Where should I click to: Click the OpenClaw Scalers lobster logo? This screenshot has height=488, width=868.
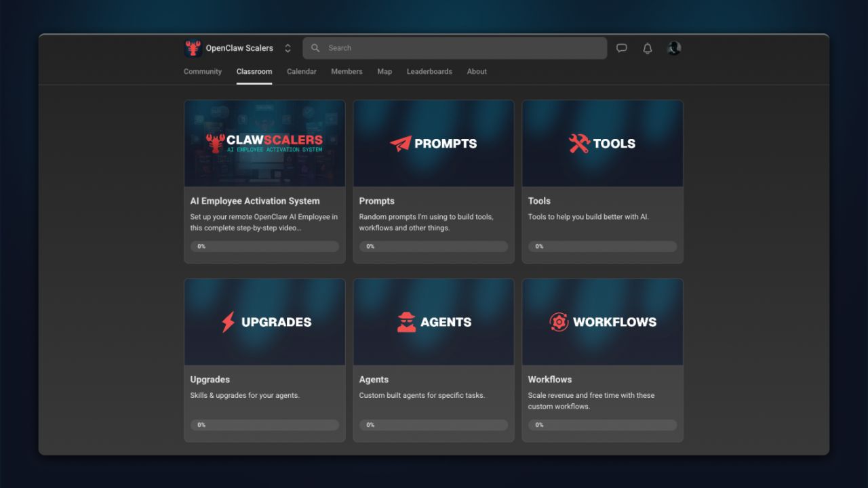pos(193,48)
